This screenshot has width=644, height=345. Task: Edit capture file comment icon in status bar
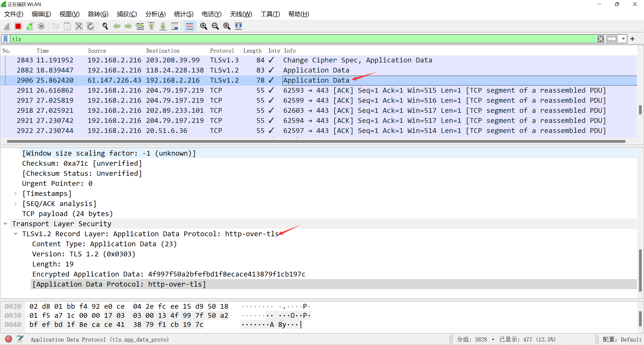point(20,339)
